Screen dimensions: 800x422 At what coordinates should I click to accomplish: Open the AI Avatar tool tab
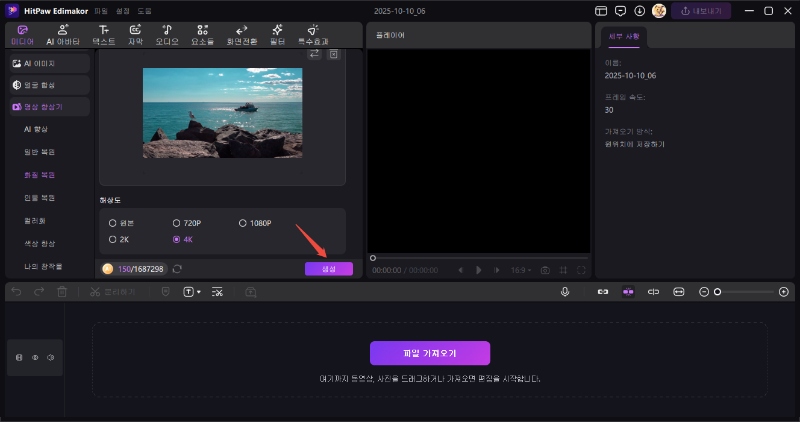click(64, 35)
